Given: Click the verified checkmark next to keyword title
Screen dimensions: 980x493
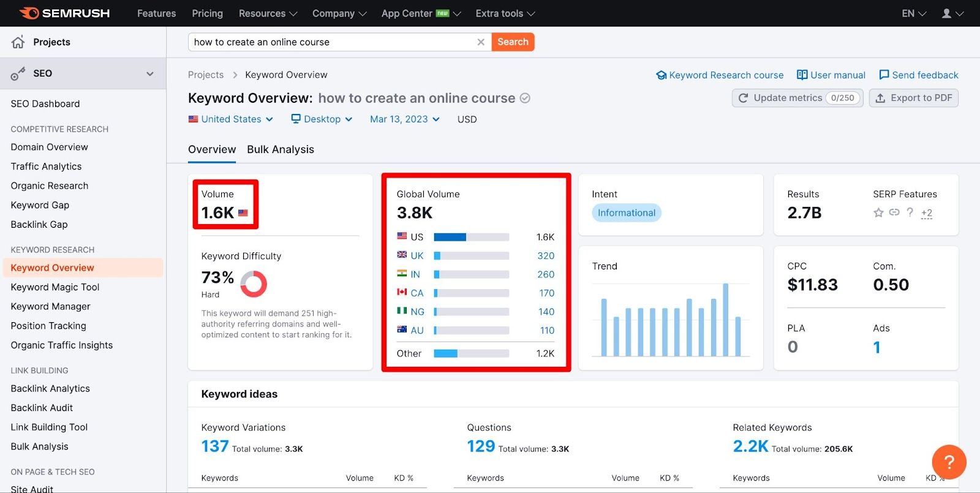Looking at the screenshot, I should 525,98.
